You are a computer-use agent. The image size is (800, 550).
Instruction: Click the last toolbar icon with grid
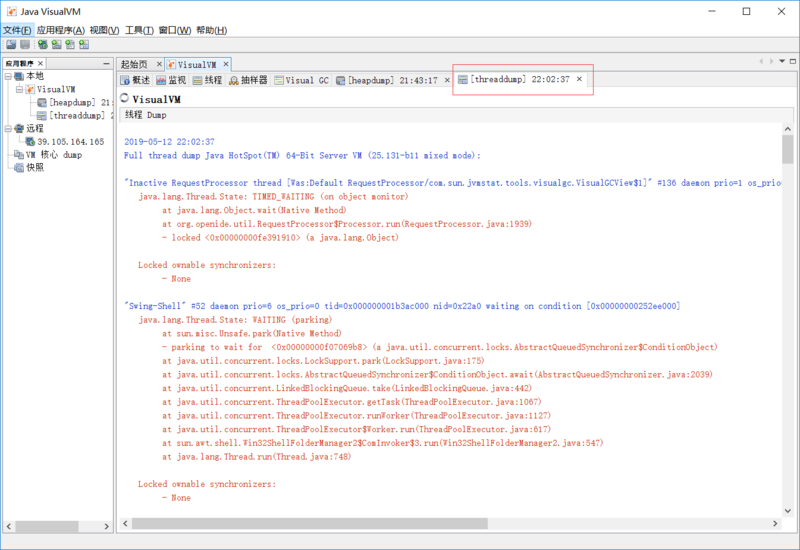[x=84, y=44]
